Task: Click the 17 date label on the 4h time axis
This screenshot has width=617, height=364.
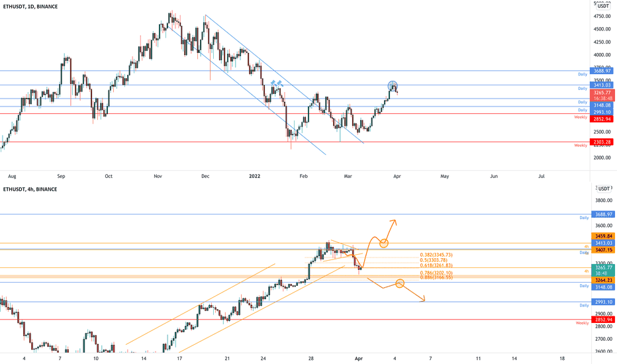Action: 179,359
